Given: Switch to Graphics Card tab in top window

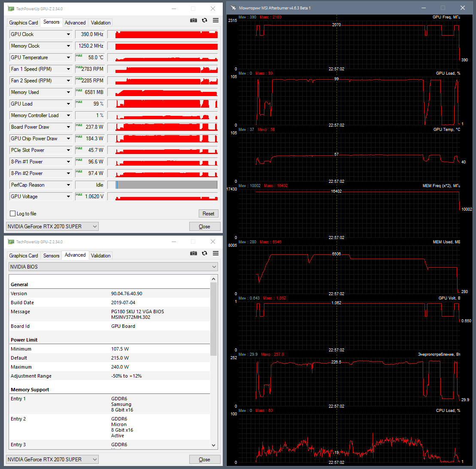Looking at the screenshot, I should pyautogui.click(x=23, y=23).
